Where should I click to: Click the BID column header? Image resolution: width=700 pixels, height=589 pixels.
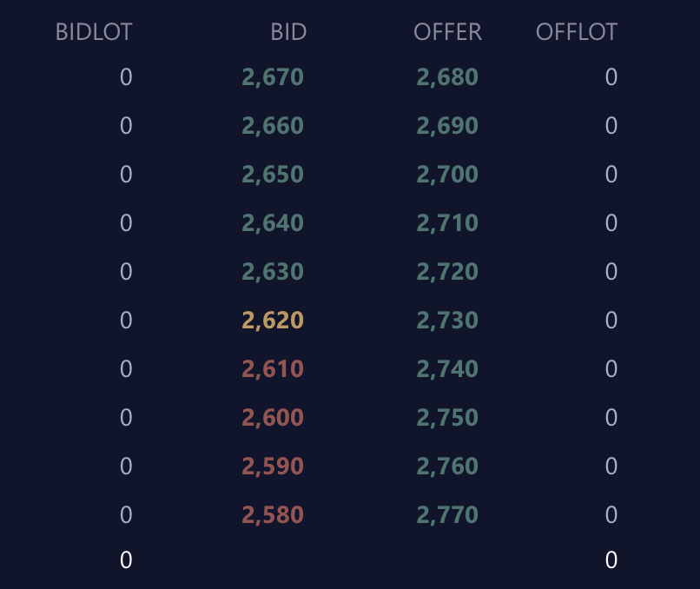click(x=289, y=32)
